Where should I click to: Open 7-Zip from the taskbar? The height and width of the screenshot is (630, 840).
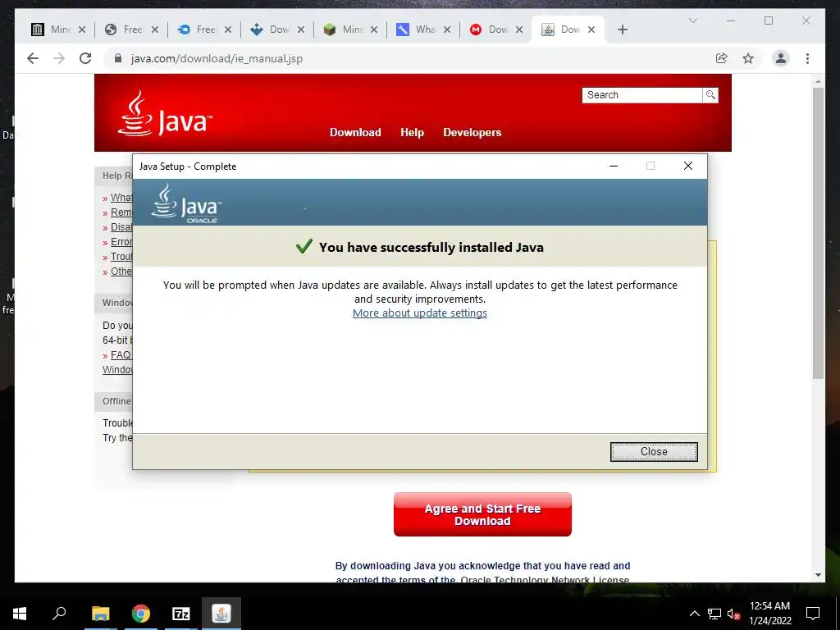(181, 614)
